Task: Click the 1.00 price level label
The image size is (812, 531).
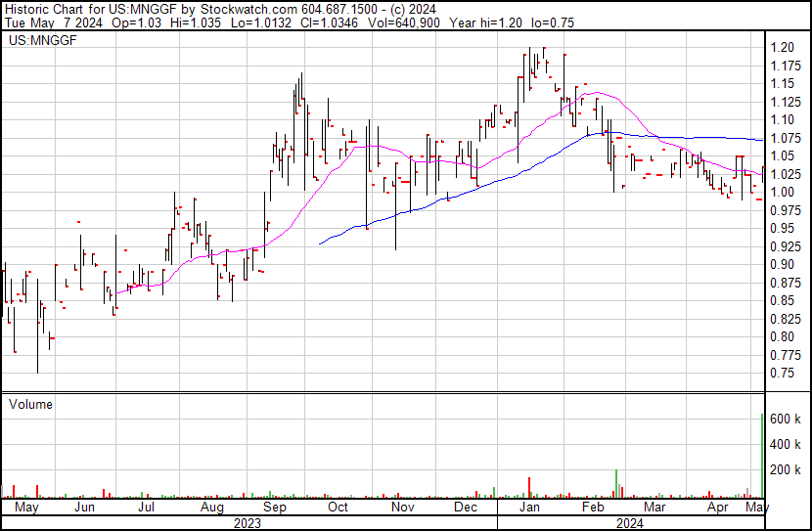Action: pos(782,192)
